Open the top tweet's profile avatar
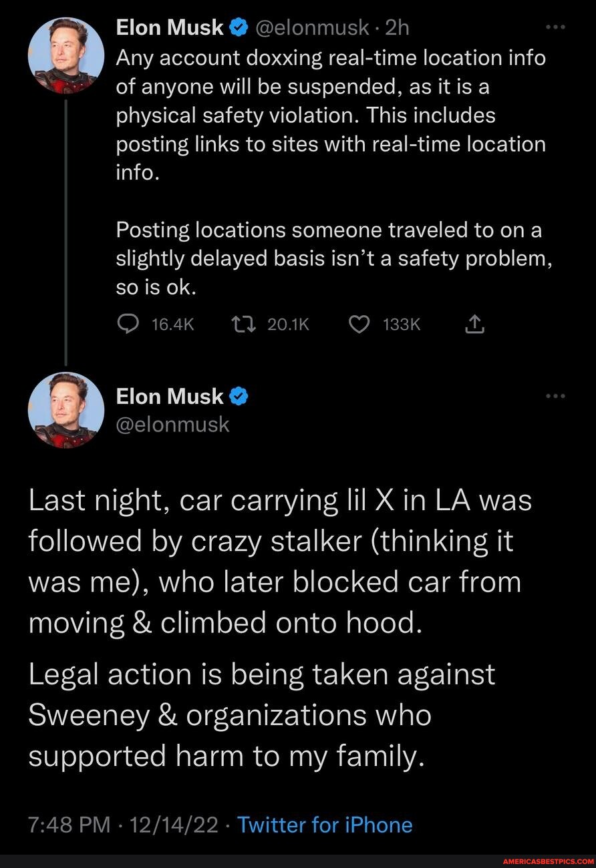Viewport: 596px width, 868px height. tap(65, 54)
